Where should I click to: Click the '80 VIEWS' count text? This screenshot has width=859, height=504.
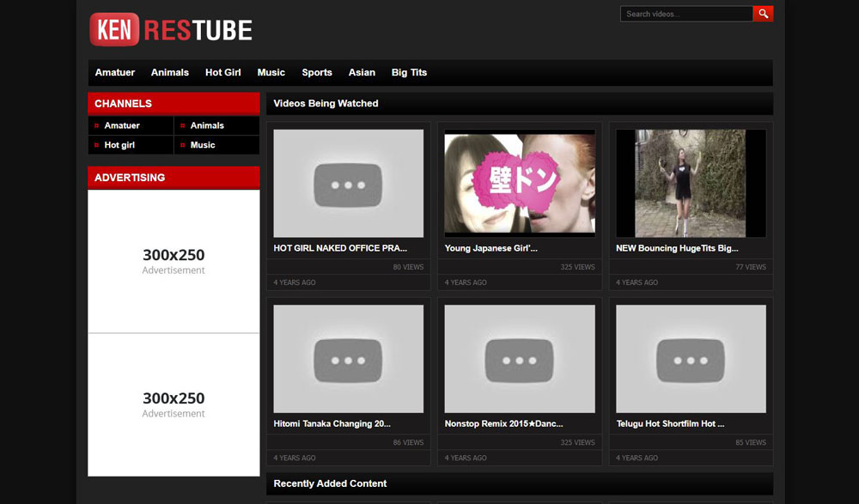coord(408,267)
